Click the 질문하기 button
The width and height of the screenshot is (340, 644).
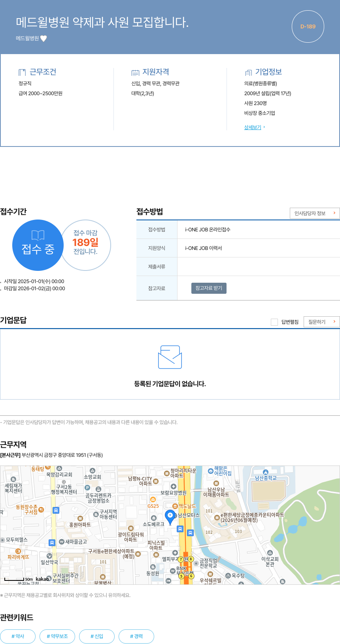point(322,322)
